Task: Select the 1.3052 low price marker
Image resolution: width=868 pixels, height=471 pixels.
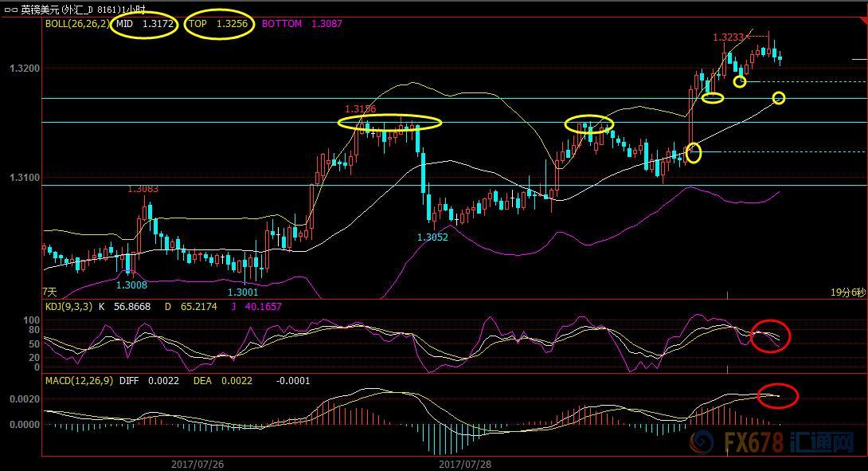Action: pyautogui.click(x=432, y=237)
